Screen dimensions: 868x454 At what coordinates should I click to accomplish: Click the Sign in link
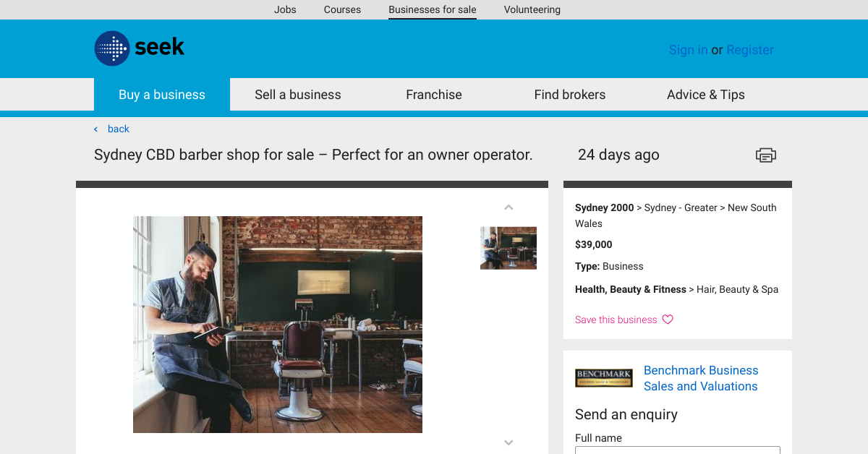pos(688,49)
